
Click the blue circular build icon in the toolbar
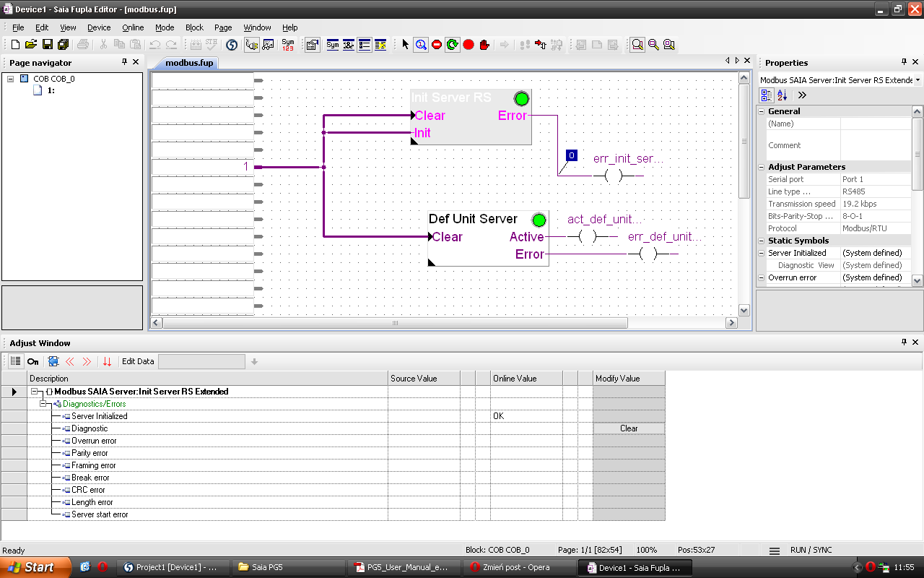(232, 45)
